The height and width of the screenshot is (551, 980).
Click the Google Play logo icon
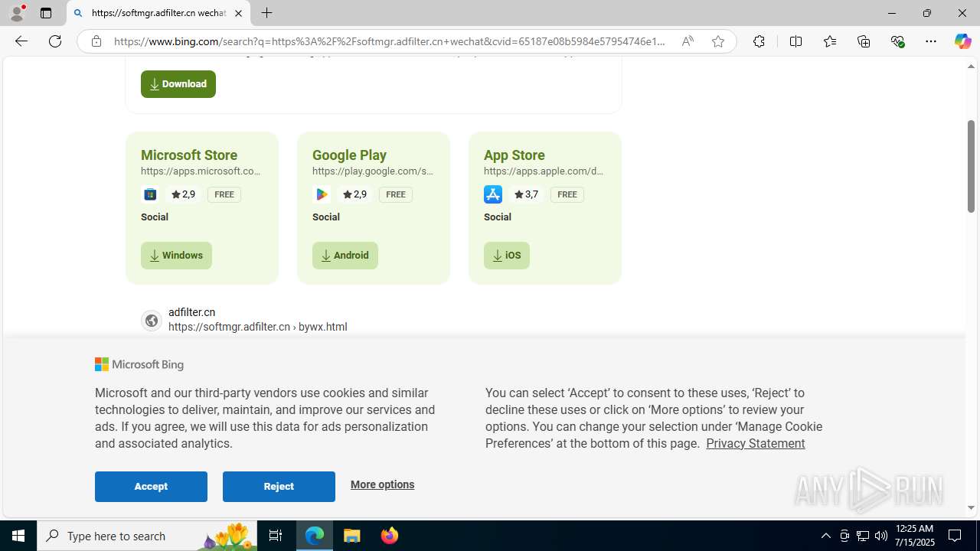[x=322, y=194]
